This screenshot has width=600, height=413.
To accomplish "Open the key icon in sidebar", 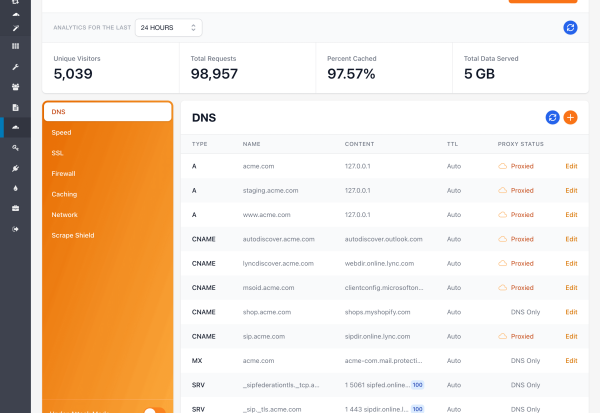I will pyautogui.click(x=15, y=148).
